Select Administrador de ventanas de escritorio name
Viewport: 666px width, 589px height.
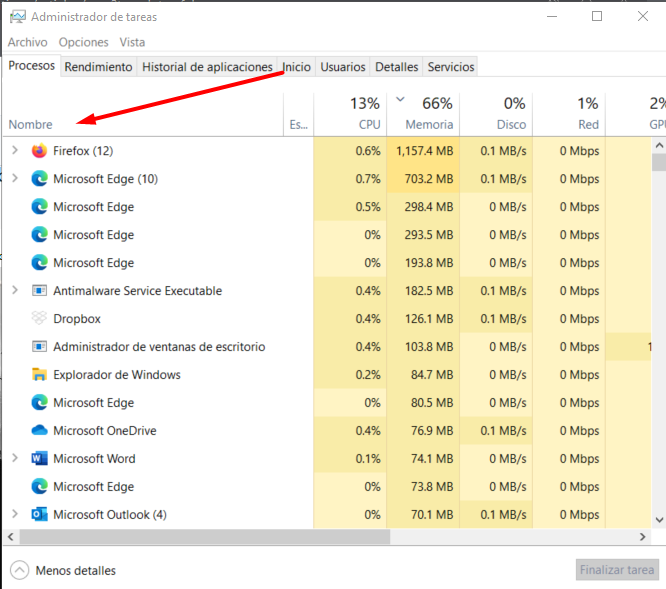[x=159, y=347]
